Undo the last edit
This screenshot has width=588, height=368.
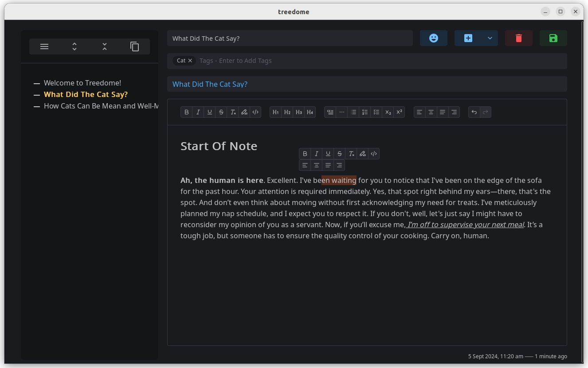[474, 112]
